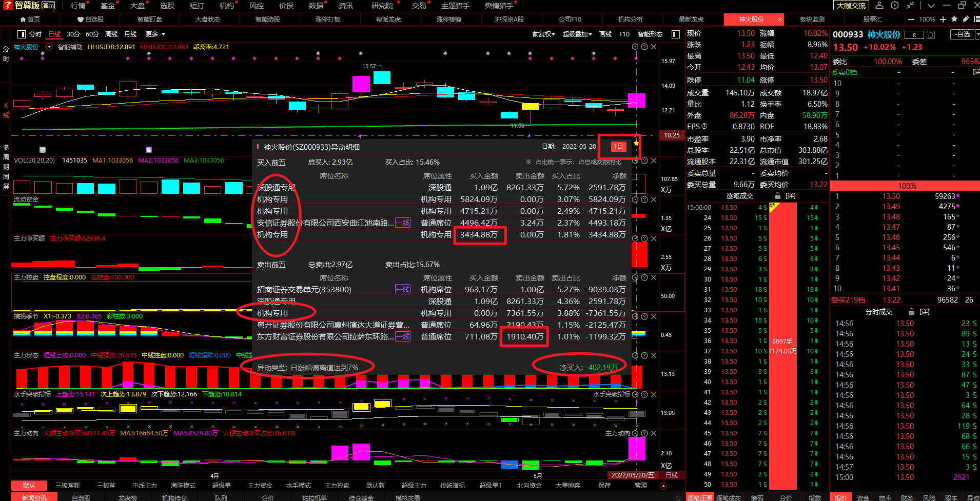Select the 60分 chart period

[x=92, y=34]
